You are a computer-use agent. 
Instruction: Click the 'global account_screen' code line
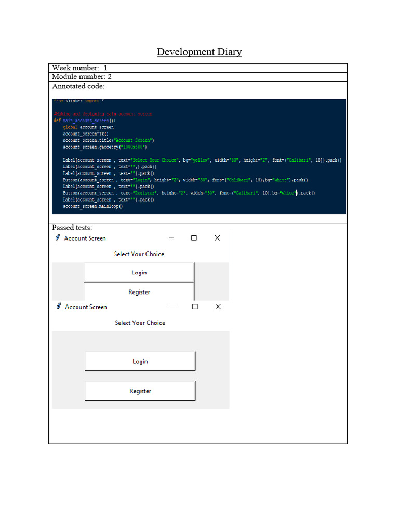click(88, 127)
